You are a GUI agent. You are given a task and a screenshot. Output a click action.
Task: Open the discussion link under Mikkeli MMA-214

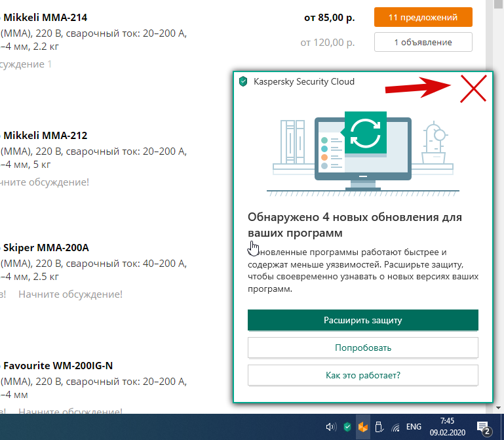(26, 64)
